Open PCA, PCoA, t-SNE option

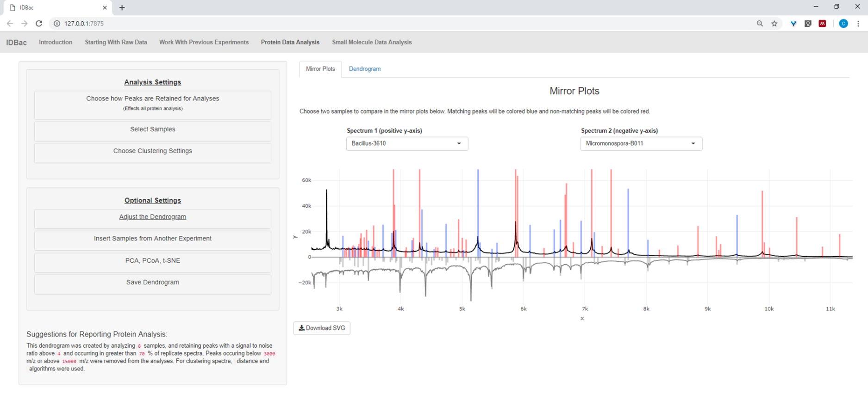(x=152, y=261)
